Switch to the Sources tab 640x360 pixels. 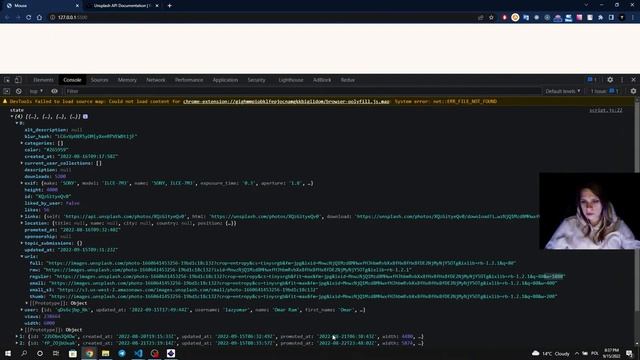100,80
